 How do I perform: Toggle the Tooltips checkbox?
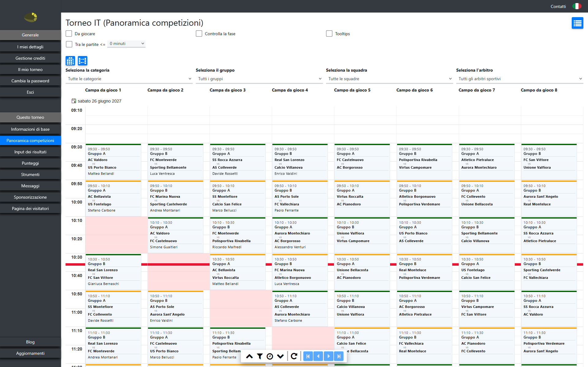tap(329, 34)
